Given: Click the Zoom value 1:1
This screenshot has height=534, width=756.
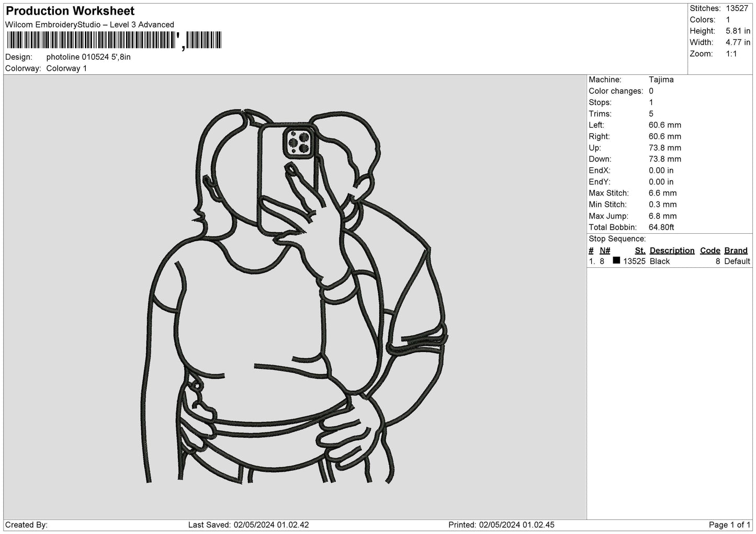Looking at the screenshot, I should pos(731,54).
